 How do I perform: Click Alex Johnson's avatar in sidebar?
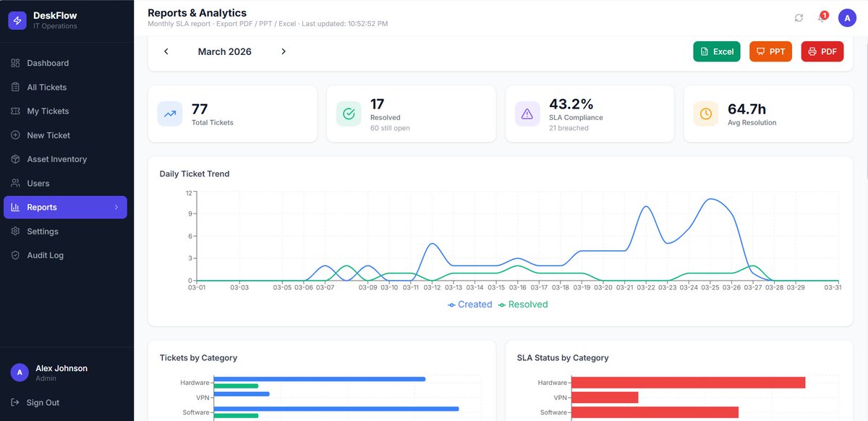click(20, 373)
